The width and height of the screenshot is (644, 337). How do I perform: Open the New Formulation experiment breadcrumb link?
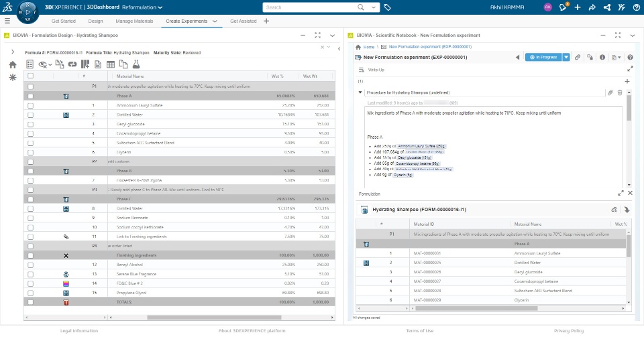tap(430, 47)
